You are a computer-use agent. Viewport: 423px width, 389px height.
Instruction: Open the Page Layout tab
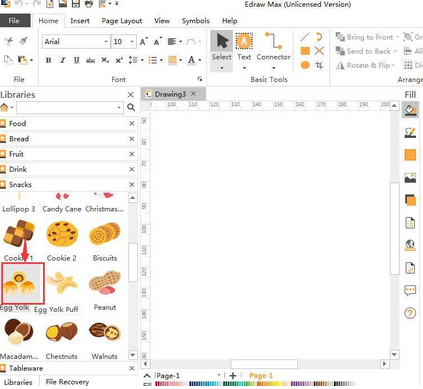[122, 21]
